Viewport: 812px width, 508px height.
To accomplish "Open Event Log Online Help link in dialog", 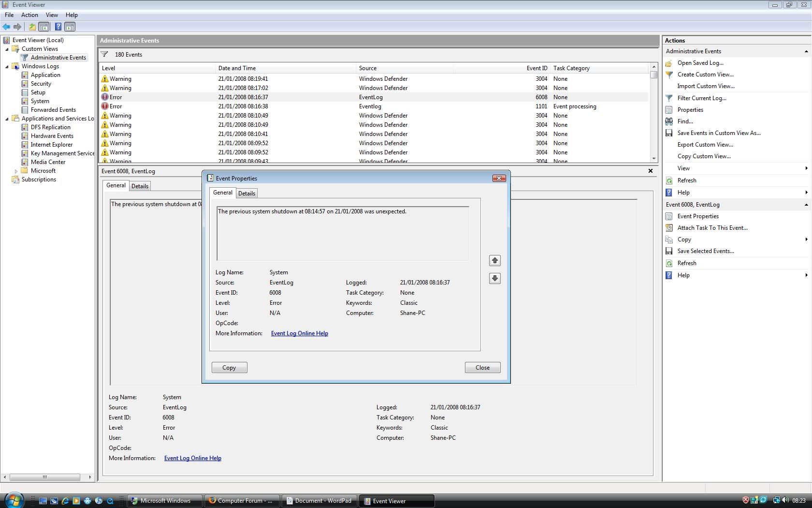I will (x=300, y=333).
